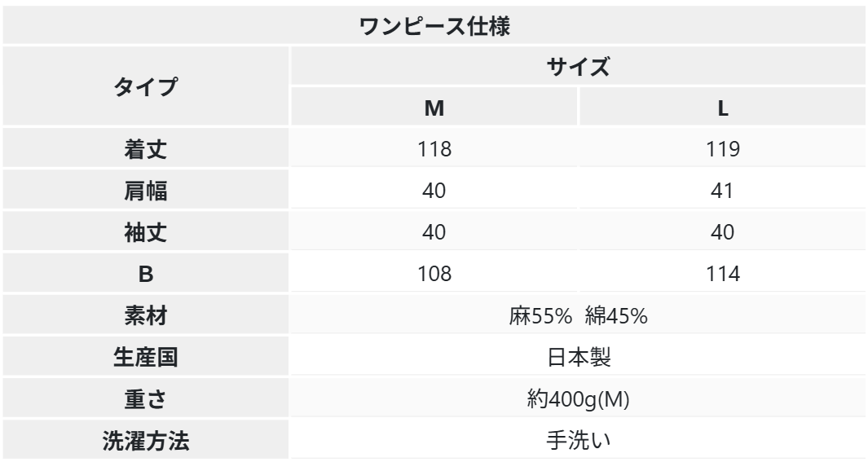The image size is (868, 462).
Task: Click the 着丈 row label
Action: [x=146, y=149]
